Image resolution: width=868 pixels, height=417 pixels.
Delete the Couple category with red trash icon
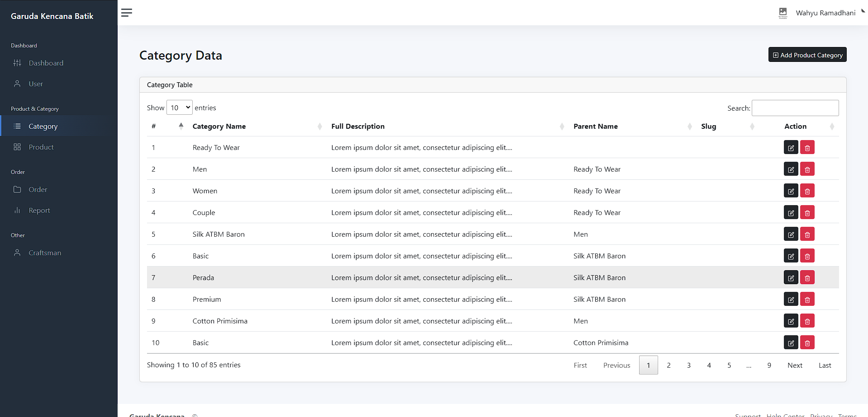point(807,213)
